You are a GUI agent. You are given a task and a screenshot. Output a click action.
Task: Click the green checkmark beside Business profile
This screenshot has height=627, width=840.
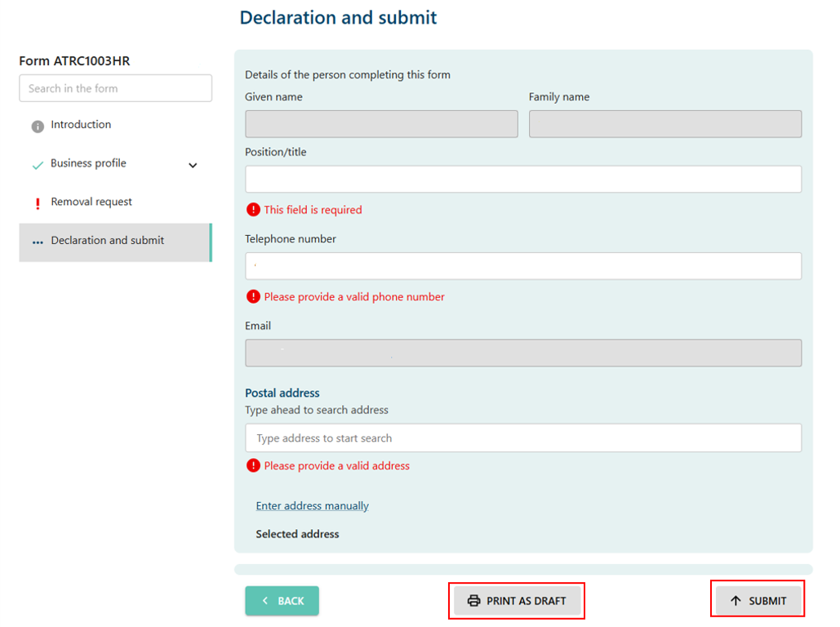tap(38, 163)
